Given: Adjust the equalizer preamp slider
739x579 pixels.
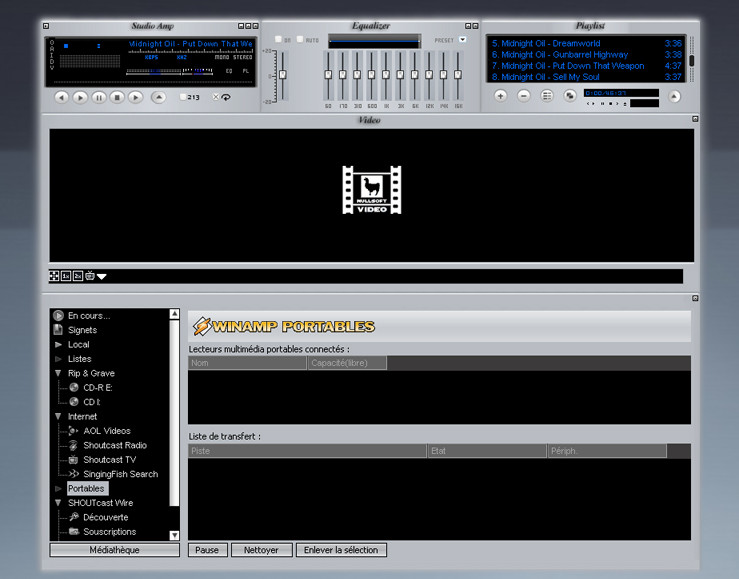Looking at the screenshot, I should coord(282,75).
